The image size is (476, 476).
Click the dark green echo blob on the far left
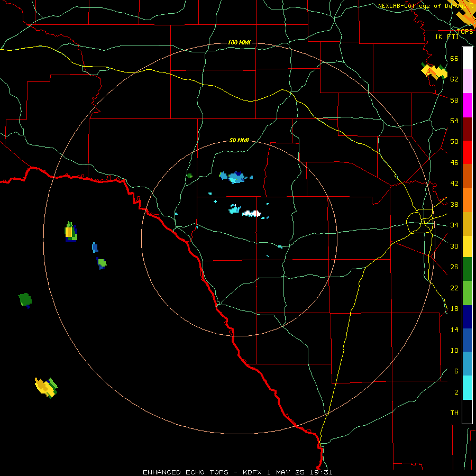[x=25, y=300]
